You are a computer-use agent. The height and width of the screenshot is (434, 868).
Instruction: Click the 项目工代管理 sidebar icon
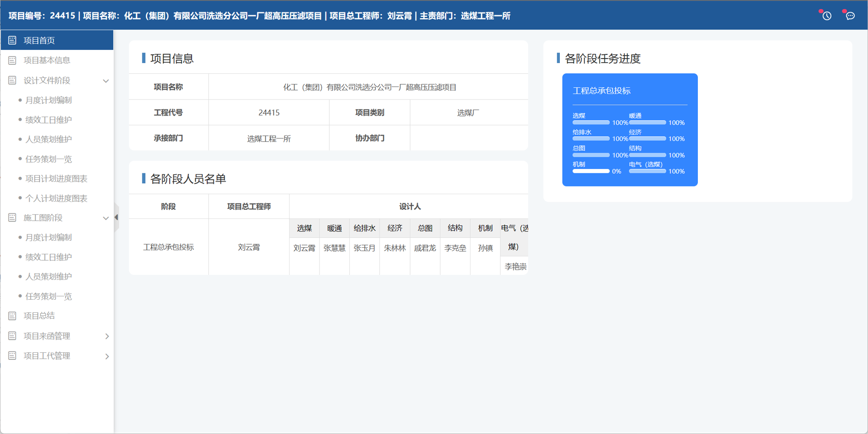[x=12, y=356]
